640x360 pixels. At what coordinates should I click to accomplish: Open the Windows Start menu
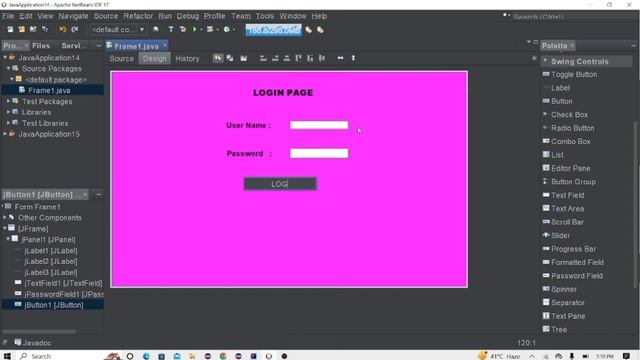click(7, 356)
